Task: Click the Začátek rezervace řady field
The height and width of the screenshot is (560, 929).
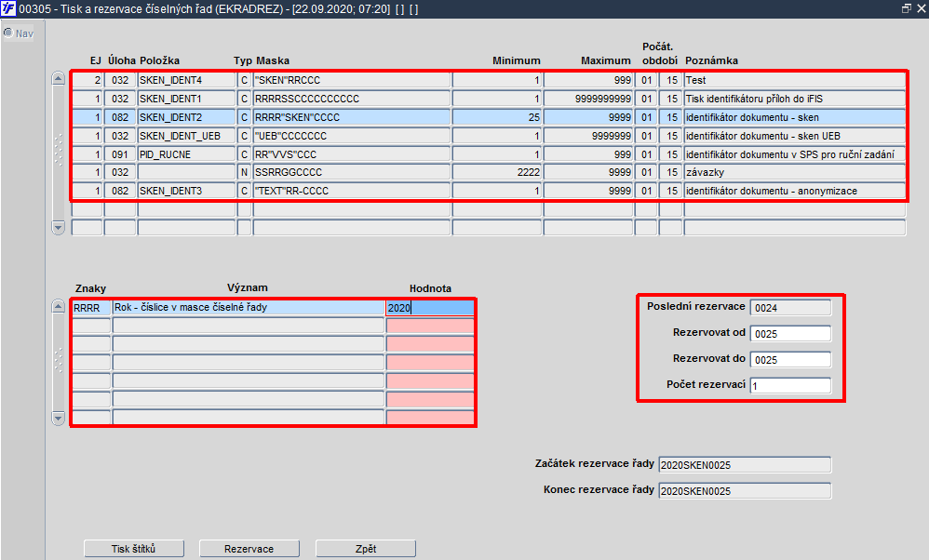Action: [x=745, y=465]
